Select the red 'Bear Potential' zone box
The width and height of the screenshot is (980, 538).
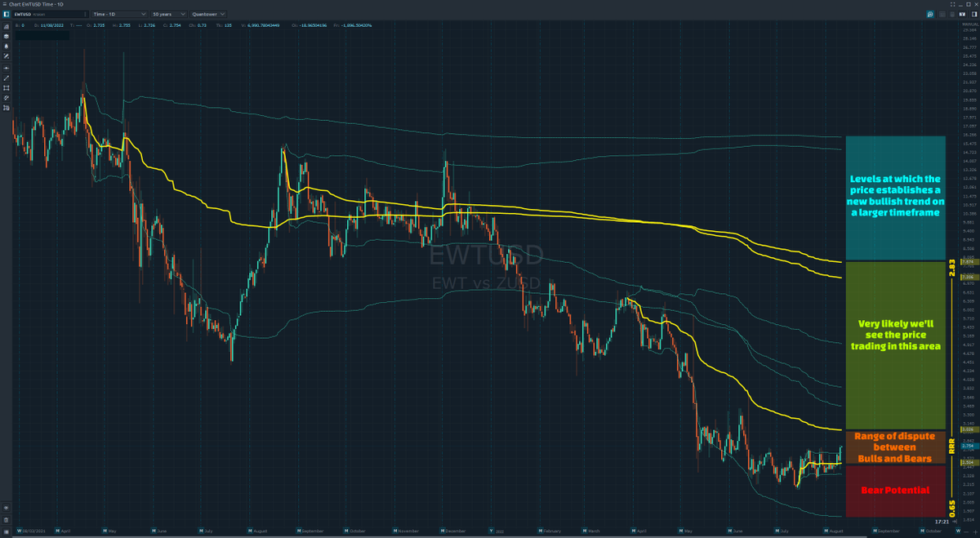coord(895,491)
